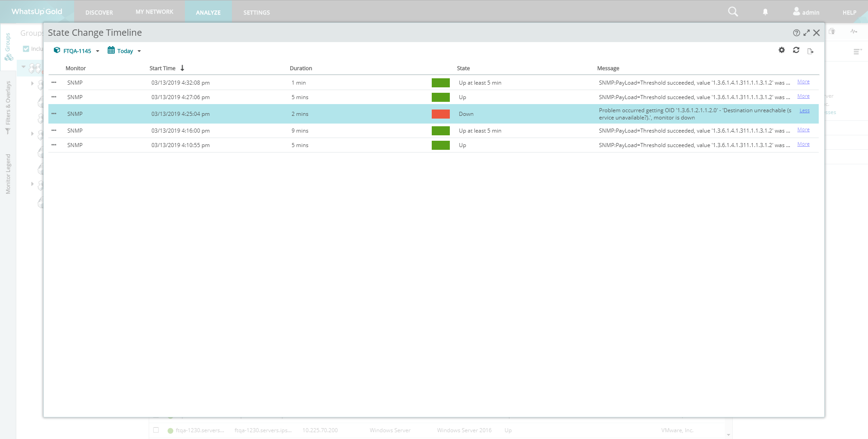
Task: Click the red Down state color block
Action: point(441,114)
